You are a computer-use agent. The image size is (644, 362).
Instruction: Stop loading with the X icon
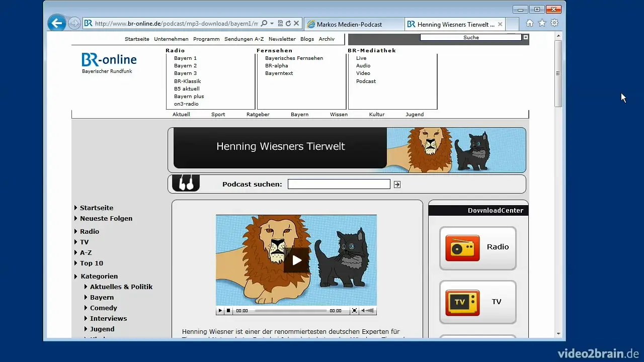click(x=296, y=24)
